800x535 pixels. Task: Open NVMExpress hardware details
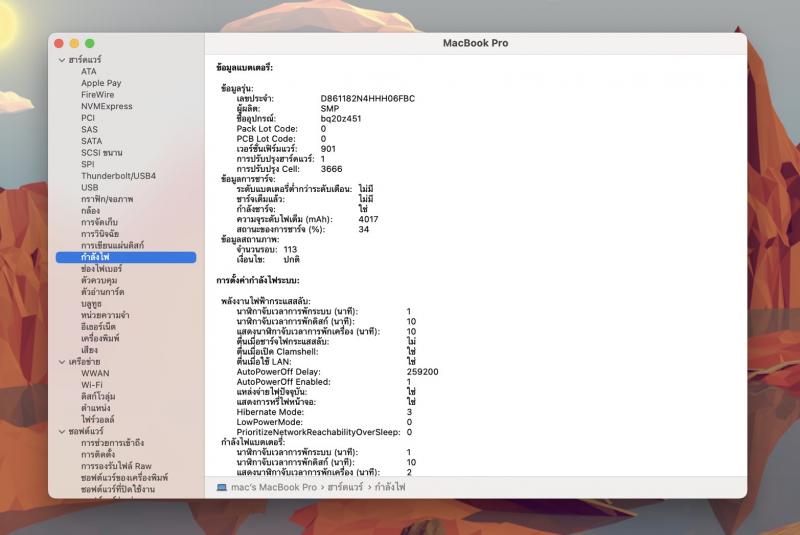point(107,107)
